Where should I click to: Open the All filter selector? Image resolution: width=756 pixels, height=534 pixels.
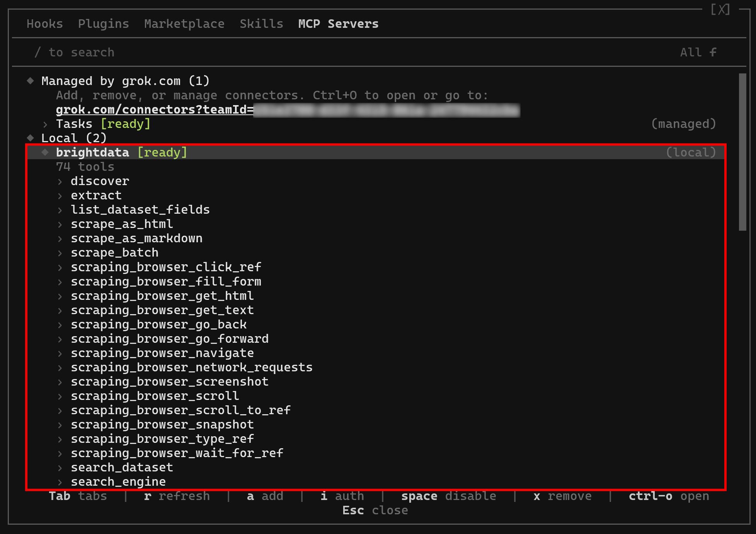(x=698, y=53)
